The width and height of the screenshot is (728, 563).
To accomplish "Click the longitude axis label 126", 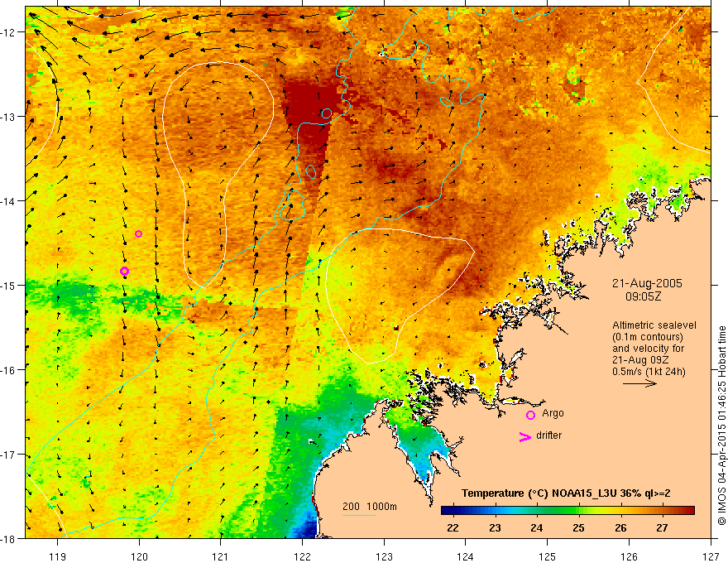I will tap(629, 556).
